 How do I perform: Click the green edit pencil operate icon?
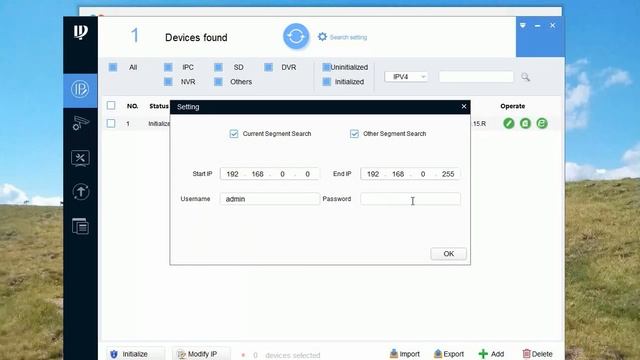(509, 123)
